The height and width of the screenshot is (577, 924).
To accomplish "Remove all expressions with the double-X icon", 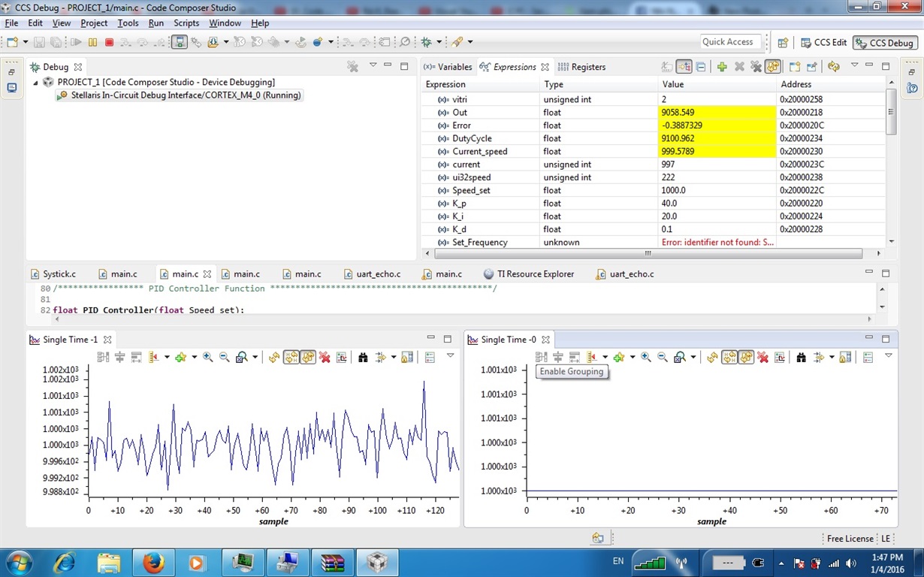I will [756, 67].
